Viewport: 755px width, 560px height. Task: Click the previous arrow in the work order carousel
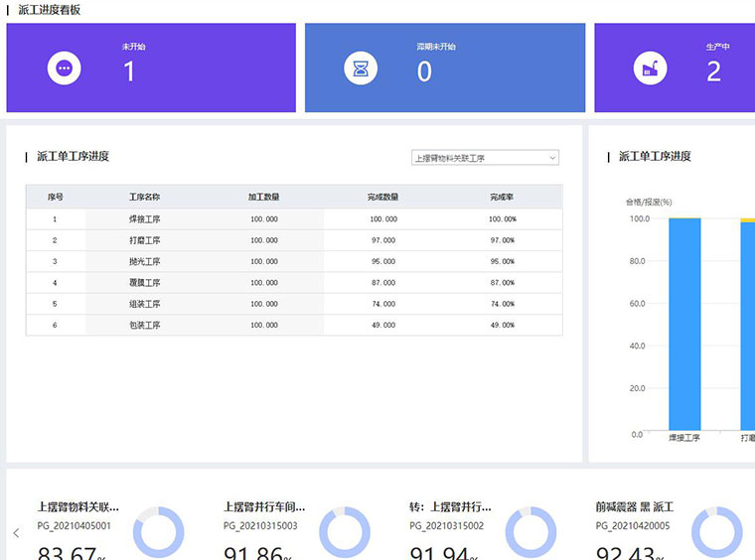[16, 533]
